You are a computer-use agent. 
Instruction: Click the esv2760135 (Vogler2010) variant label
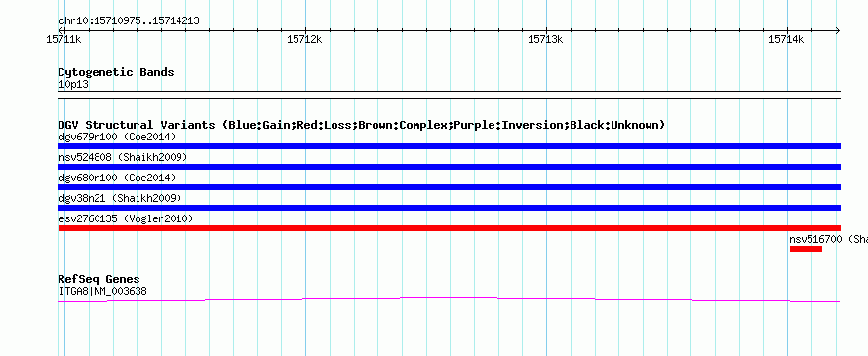tap(126, 218)
